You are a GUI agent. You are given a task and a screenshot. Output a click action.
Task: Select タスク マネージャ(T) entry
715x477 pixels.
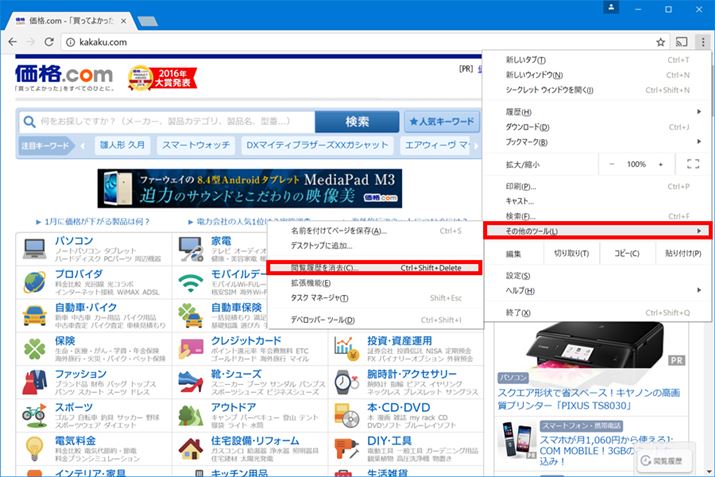point(374,298)
